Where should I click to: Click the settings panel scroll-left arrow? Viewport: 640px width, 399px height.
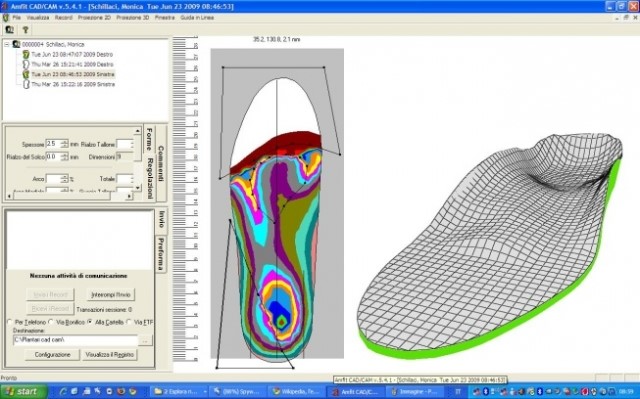[9, 196]
